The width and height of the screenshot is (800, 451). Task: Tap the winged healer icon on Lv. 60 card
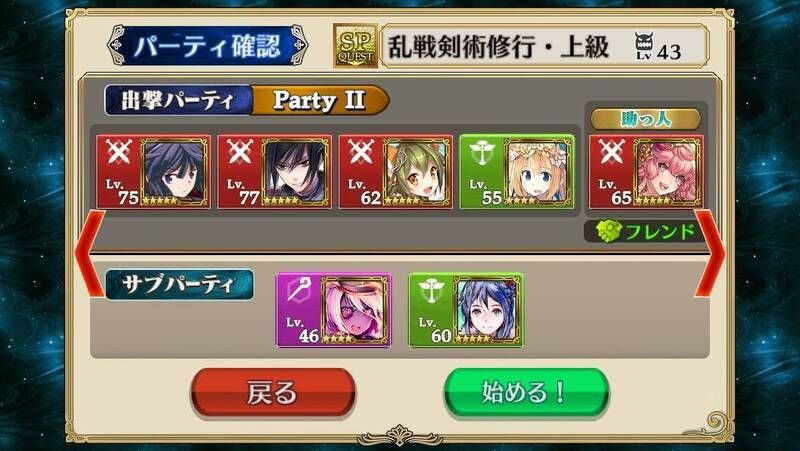432,290
